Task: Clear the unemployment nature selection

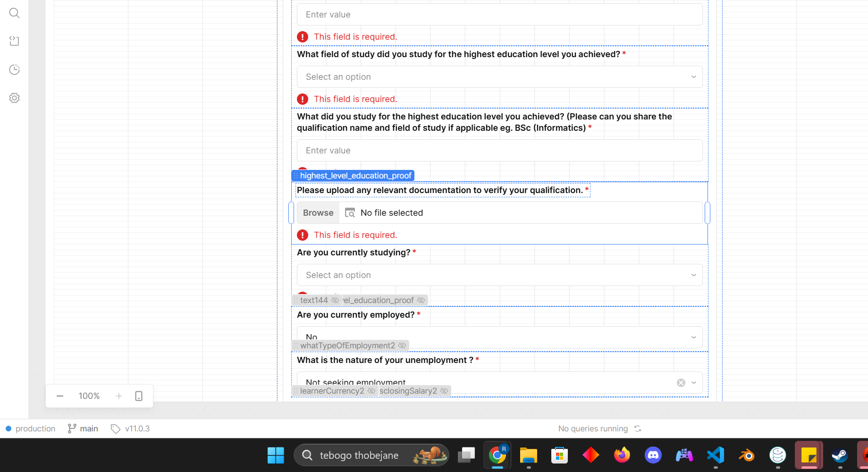Action: (x=681, y=383)
